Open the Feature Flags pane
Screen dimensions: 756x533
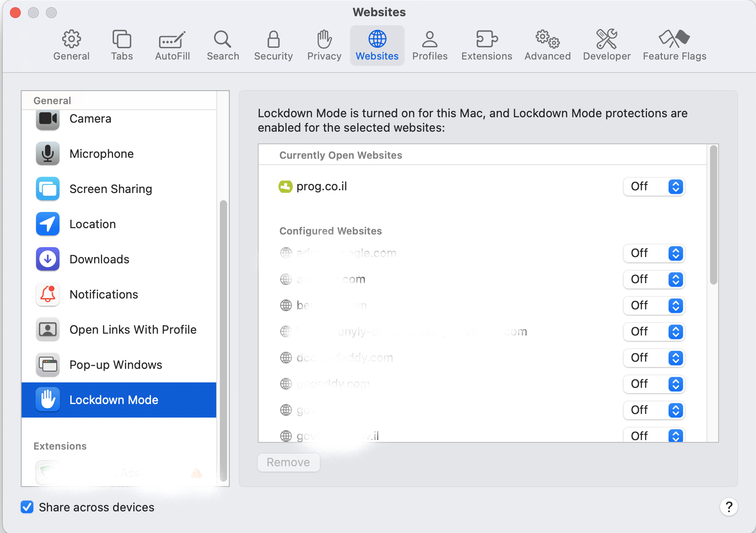pos(674,46)
